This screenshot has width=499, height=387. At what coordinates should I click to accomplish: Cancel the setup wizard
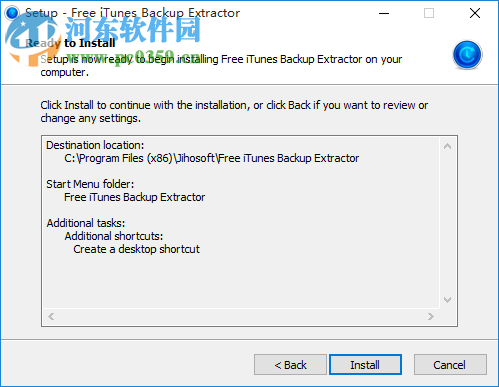(450, 365)
